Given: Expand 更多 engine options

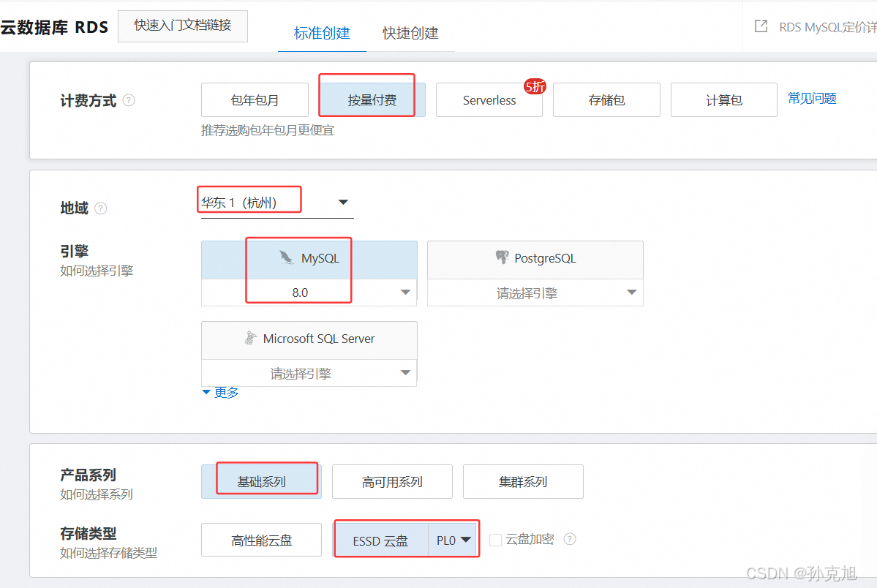Looking at the screenshot, I should coord(221,392).
